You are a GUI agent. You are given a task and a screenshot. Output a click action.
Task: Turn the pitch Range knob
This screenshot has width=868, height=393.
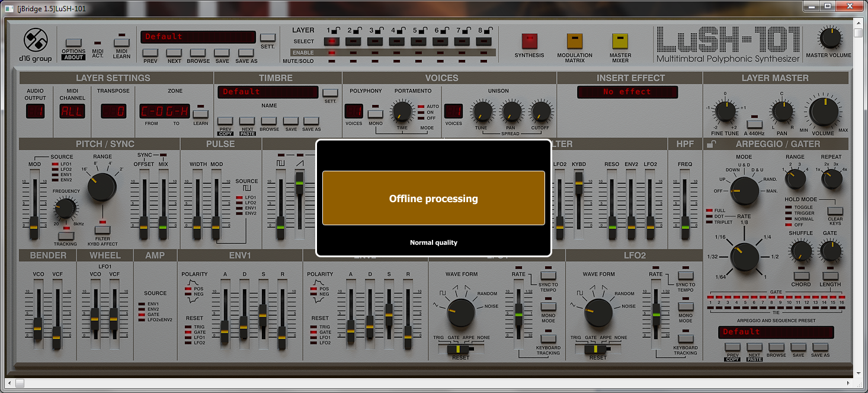pos(102,186)
